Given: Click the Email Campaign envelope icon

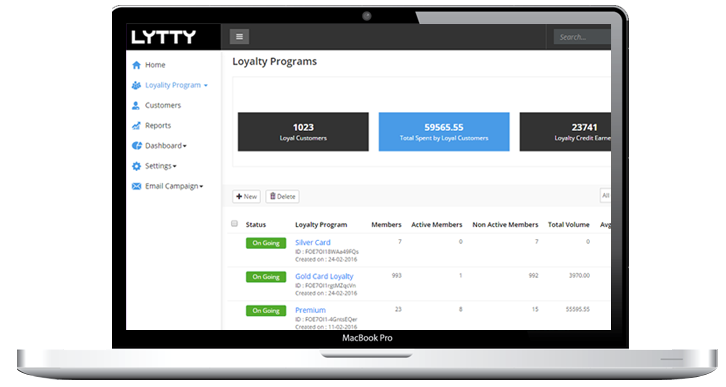Looking at the screenshot, I should tap(136, 186).
